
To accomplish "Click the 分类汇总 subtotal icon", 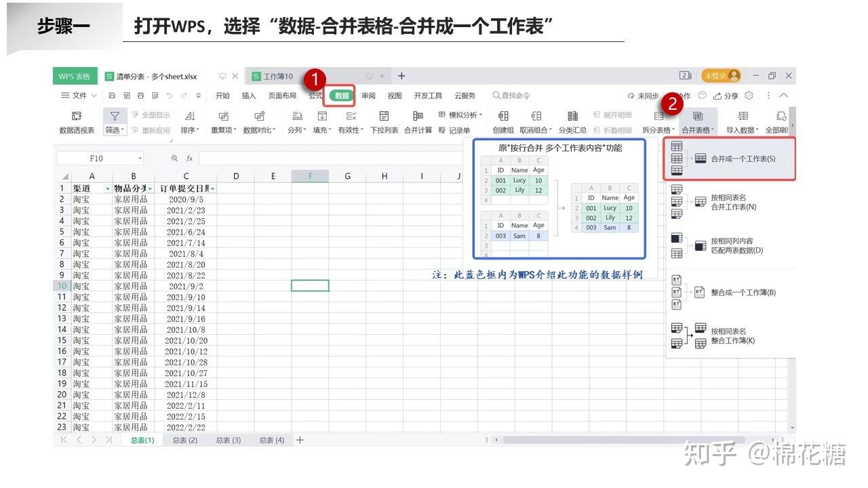I will pos(573,116).
